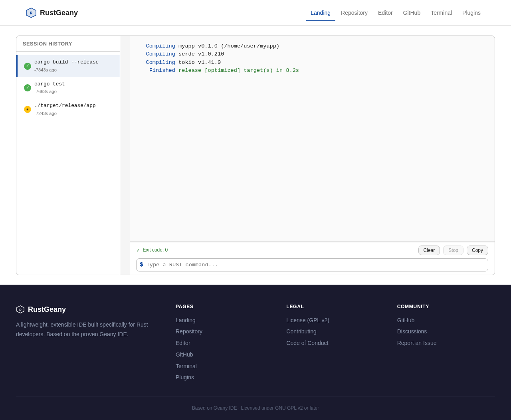
Task: Open Code of Conduct link
Action: [x=307, y=343]
